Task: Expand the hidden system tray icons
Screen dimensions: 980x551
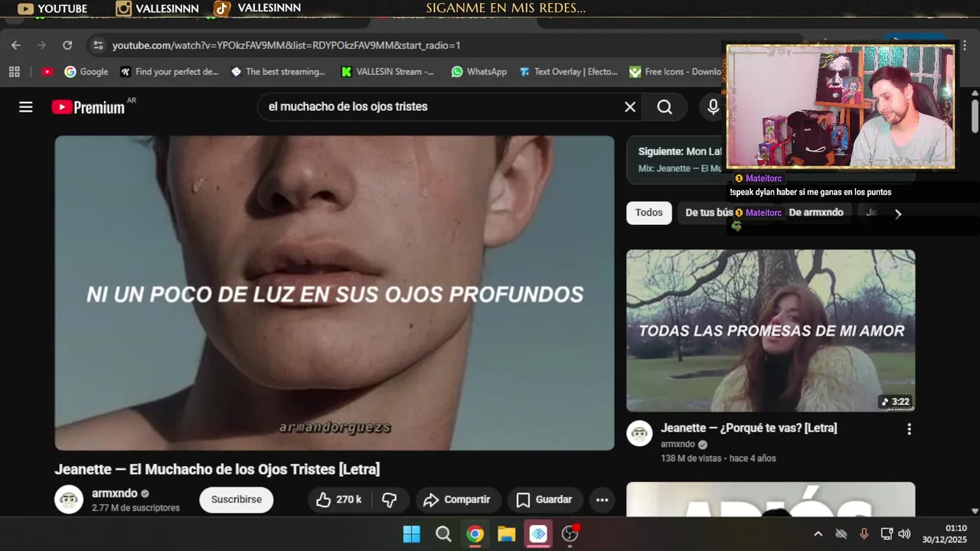Action: click(818, 534)
